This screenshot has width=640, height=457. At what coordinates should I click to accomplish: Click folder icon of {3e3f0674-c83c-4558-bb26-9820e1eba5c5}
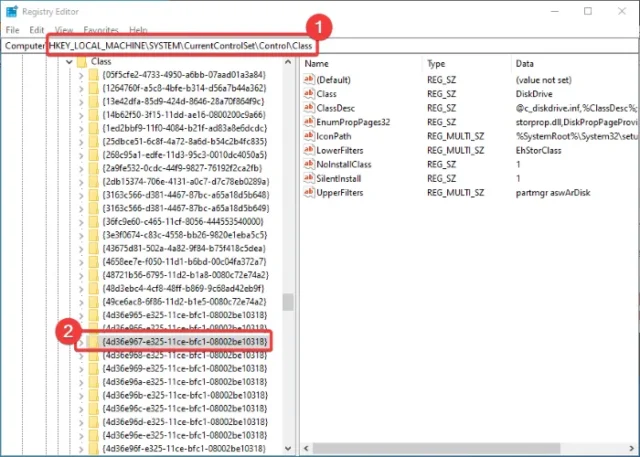click(94, 235)
